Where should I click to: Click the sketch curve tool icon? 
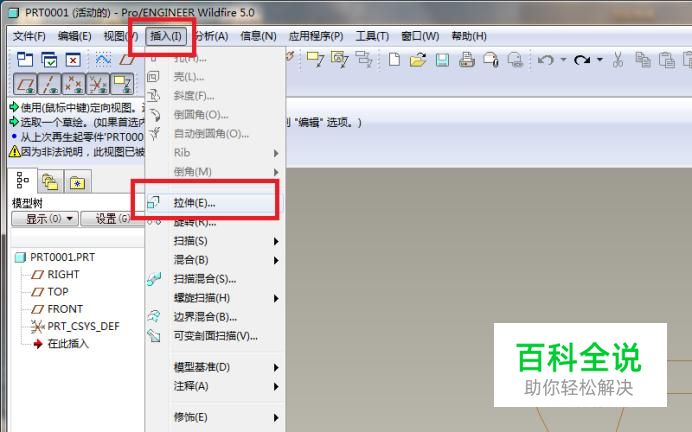pyautogui.click(x=103, y=59)
